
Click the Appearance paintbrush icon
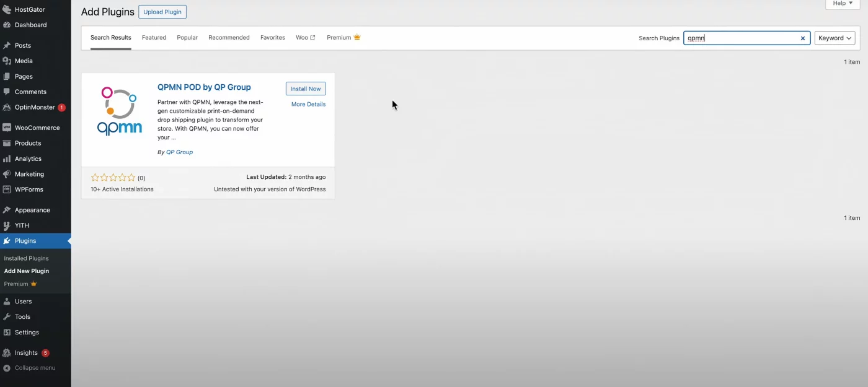(x=7, y=210)
